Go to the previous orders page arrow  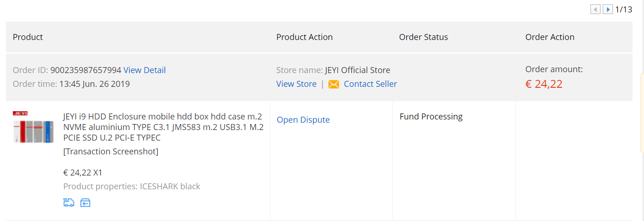coord(595,9)
